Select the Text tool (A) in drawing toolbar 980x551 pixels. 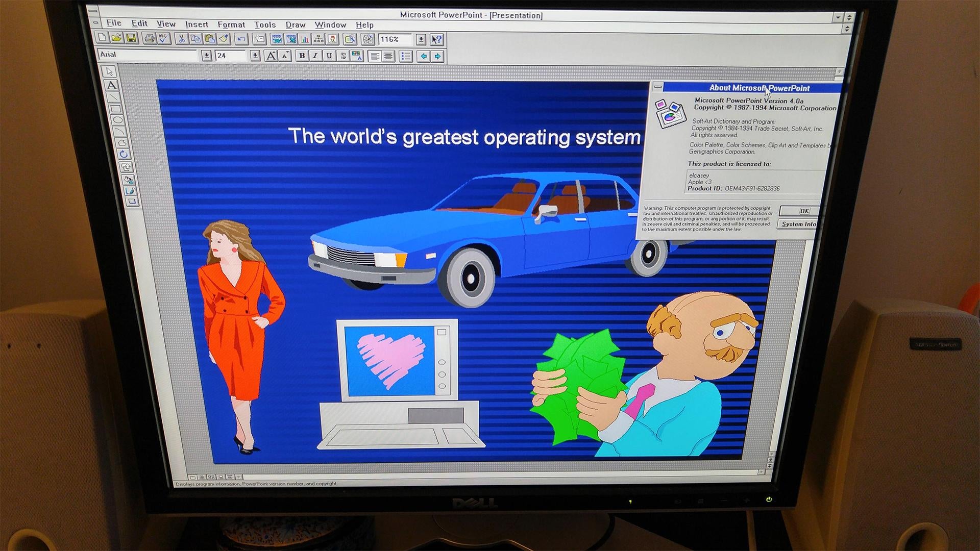coord(111,85)
